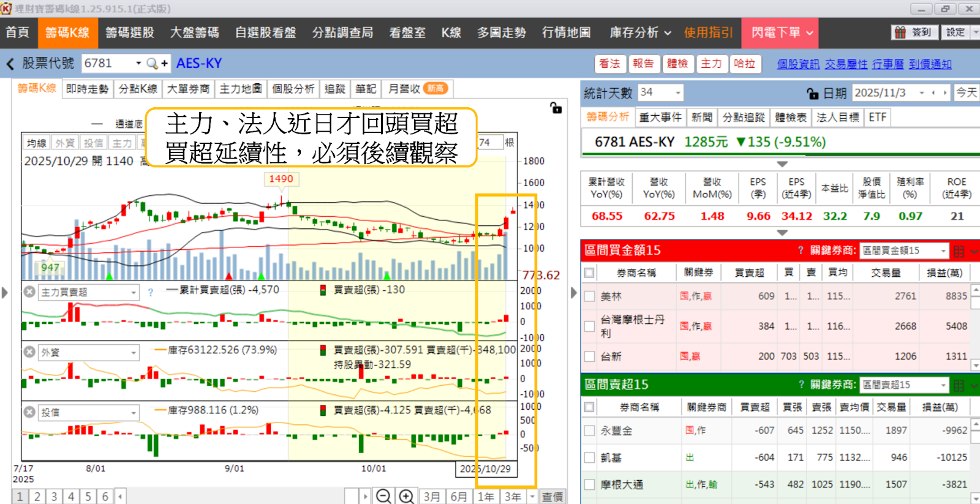The height and width of the screenshot is (504, 980).
Task: Open the grid layout icon in 區間買金額15 header
Action: coord(959,251)
